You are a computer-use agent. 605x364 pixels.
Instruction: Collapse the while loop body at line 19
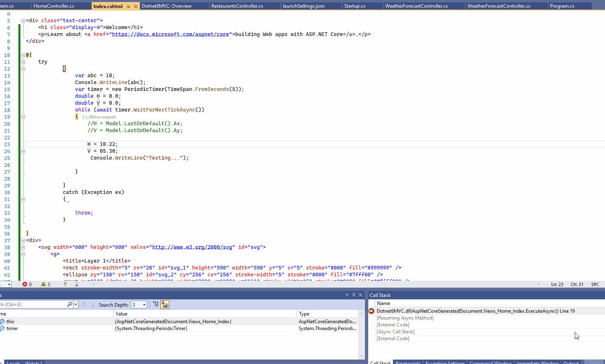23,117
